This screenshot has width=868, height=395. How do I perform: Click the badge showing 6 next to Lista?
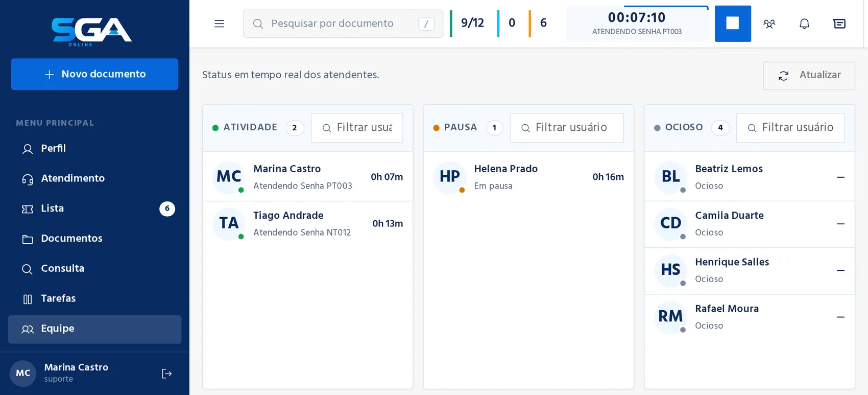167,208
